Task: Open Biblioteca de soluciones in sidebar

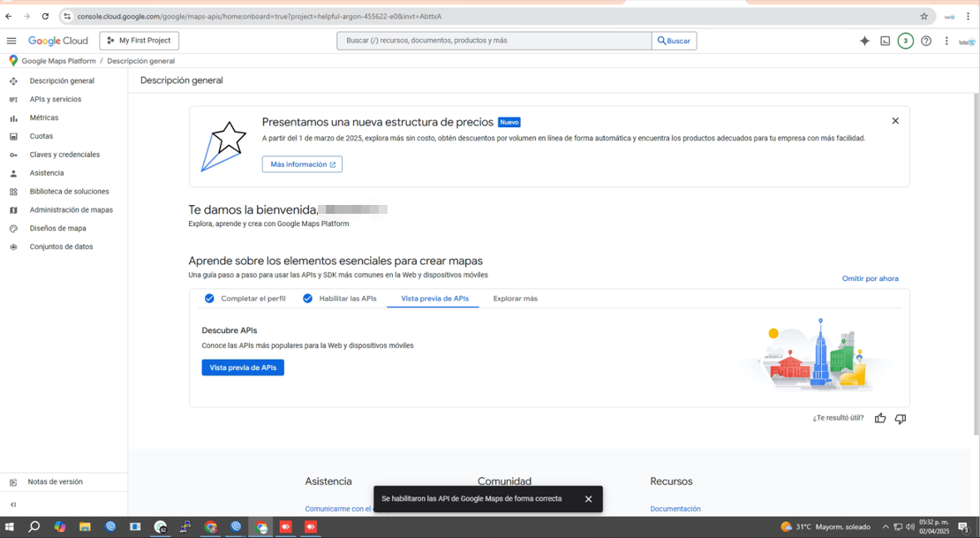Action: [x=69, y=192]
